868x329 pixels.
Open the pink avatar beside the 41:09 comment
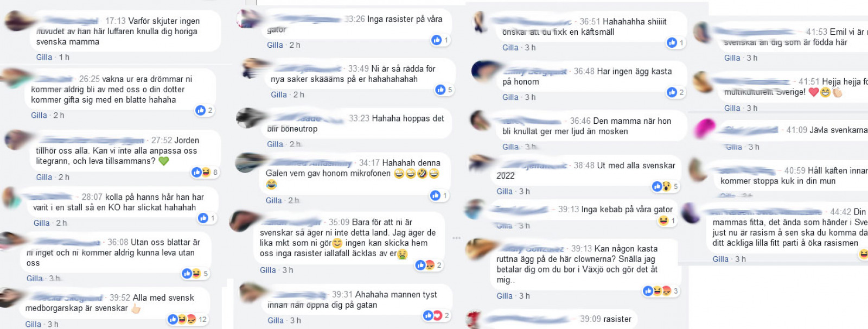[705, 129]
